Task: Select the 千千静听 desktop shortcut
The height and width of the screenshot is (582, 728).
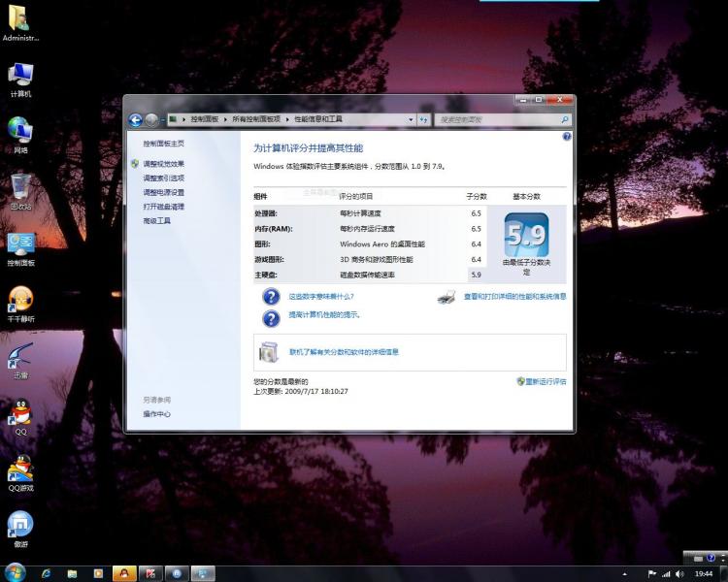Action: click(x=20, y=305)
